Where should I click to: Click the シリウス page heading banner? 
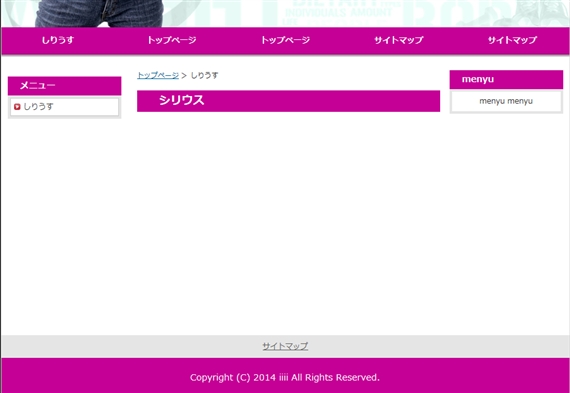(x=288, y=101)
